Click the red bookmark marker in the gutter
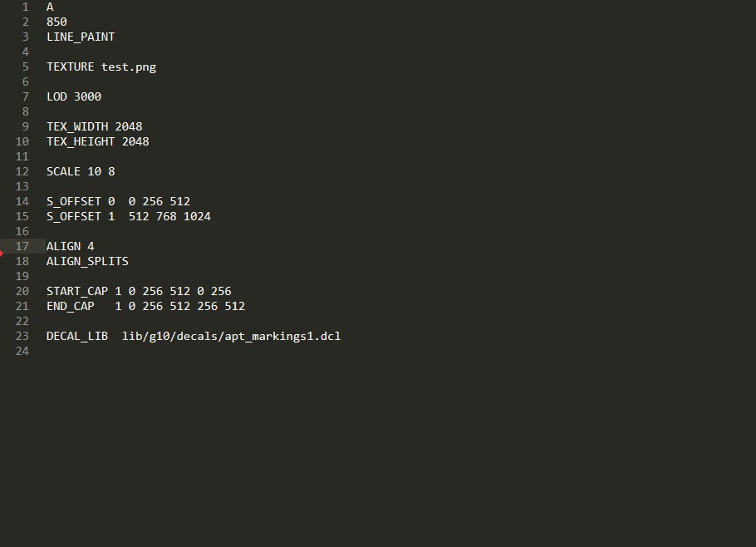Screen dimensions: 756x547 point(2,254)
